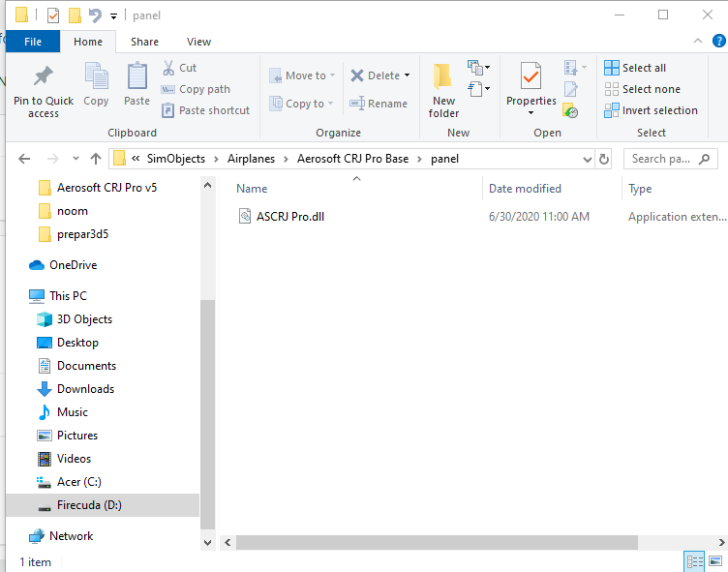Invert selection of files

coord(651,110)
